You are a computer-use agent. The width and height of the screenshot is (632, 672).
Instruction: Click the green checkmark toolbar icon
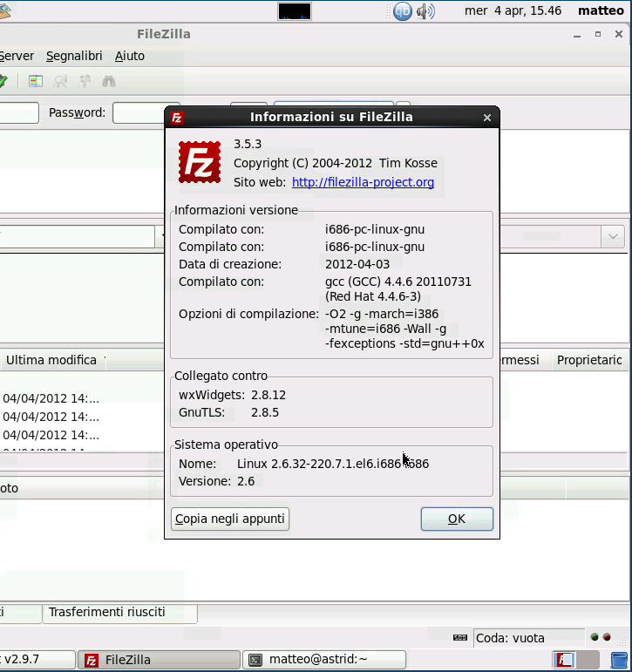(3, 81)
